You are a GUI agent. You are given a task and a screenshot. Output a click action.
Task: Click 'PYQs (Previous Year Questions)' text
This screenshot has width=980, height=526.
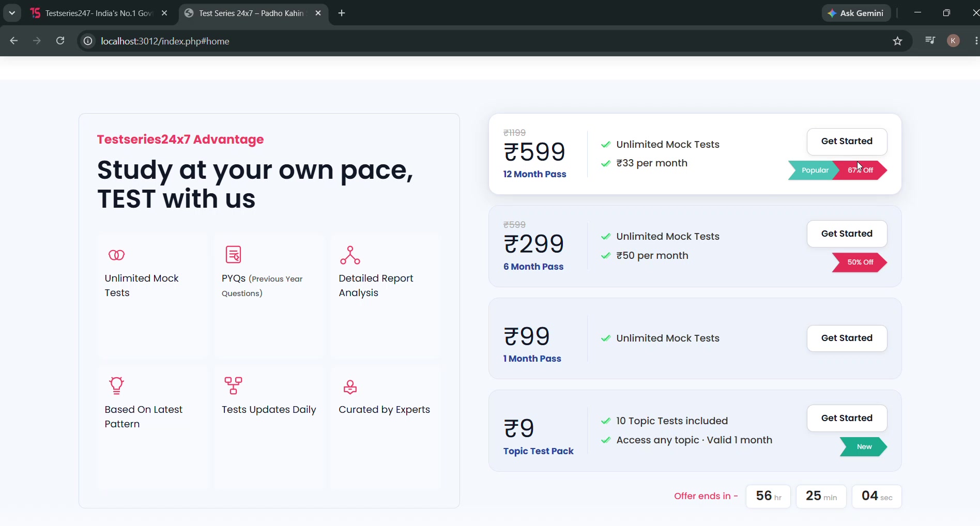coord(262,286)
